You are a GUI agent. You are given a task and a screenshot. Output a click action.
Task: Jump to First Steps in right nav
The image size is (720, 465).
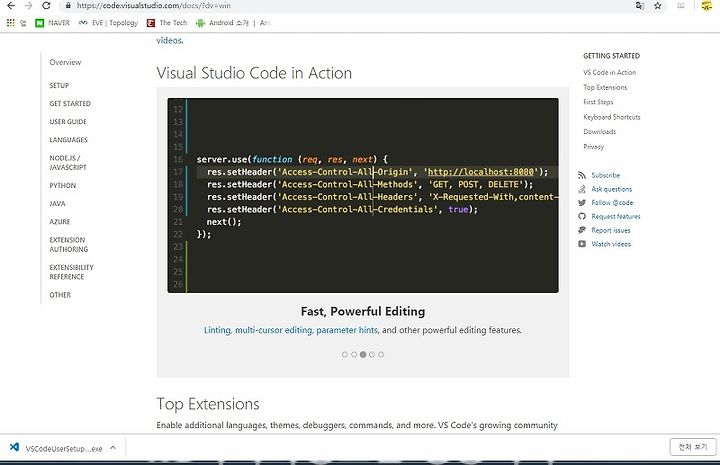click(598, 102)
